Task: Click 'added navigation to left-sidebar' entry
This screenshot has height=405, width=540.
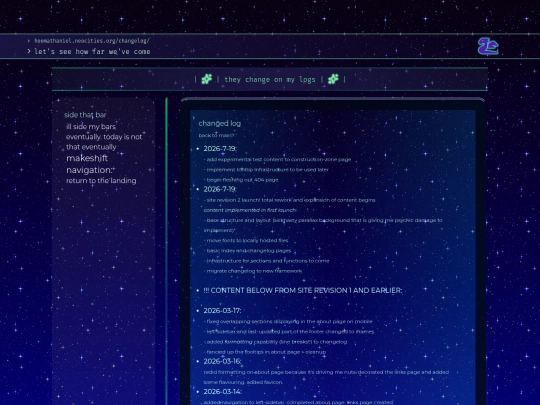Action: click(x=298, y=402)
